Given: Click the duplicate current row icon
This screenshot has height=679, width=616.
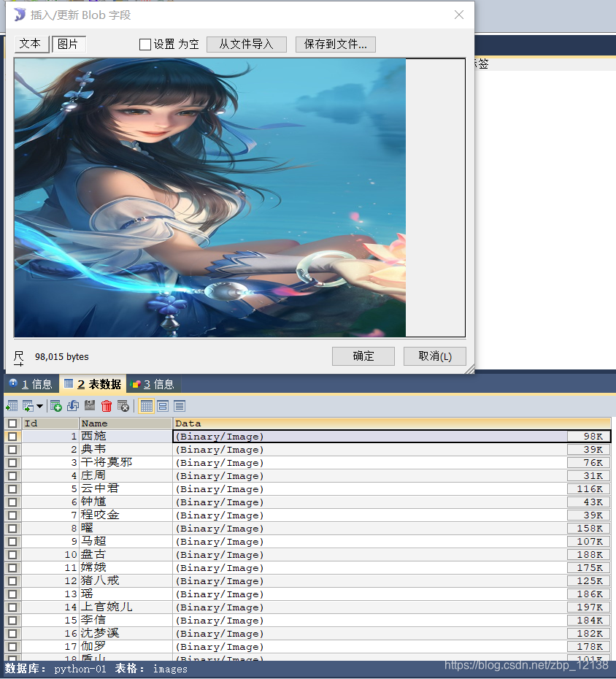Looking at the screenshot, I should click(x=73, y=406).
